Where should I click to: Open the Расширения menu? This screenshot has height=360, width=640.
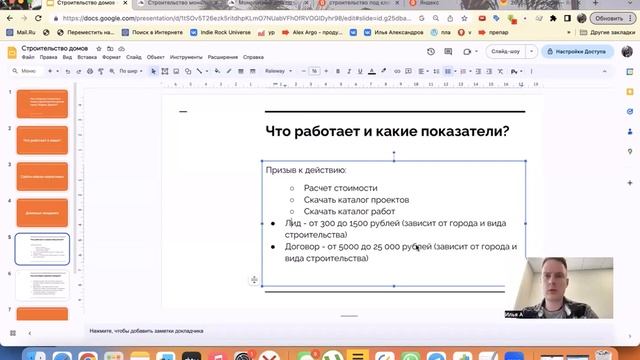click(222, 58)
